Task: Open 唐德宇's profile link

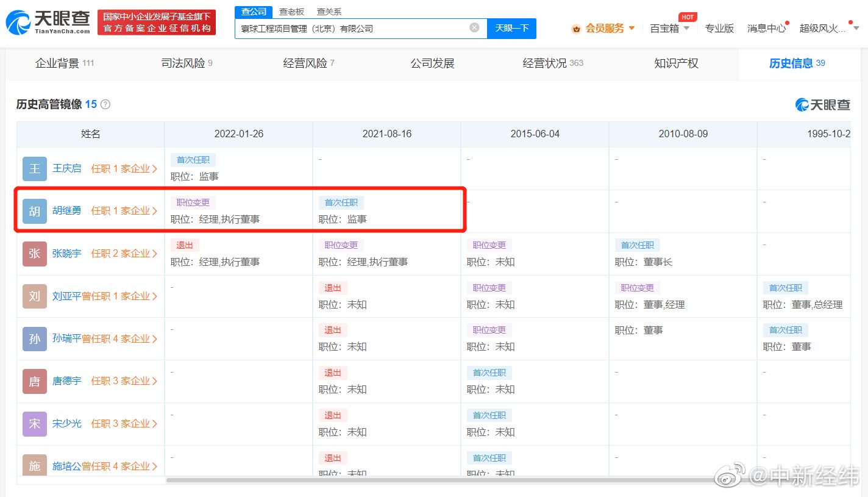Action: pyautogui.click(x=66, y=381)
